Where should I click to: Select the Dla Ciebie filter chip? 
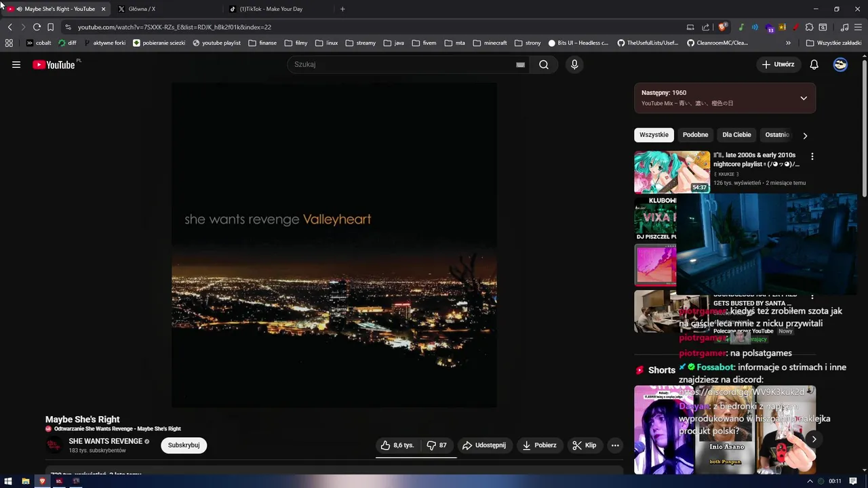click(736, 135)
